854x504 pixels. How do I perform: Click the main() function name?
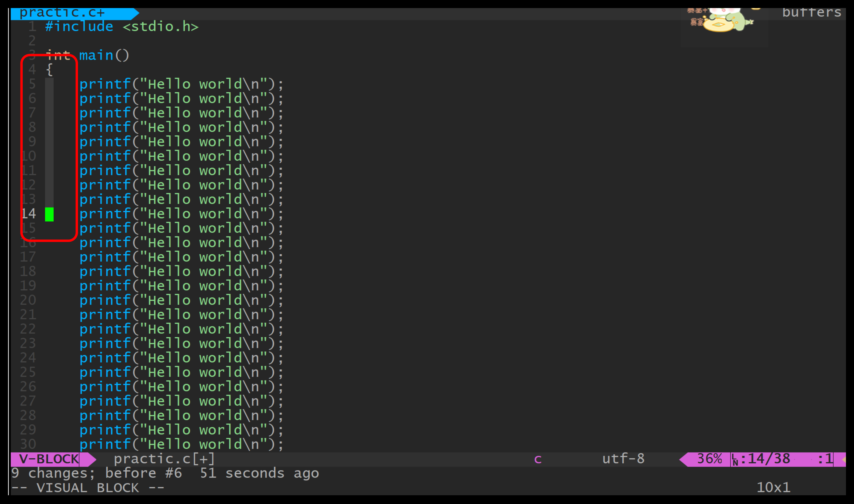coord(104,55)
